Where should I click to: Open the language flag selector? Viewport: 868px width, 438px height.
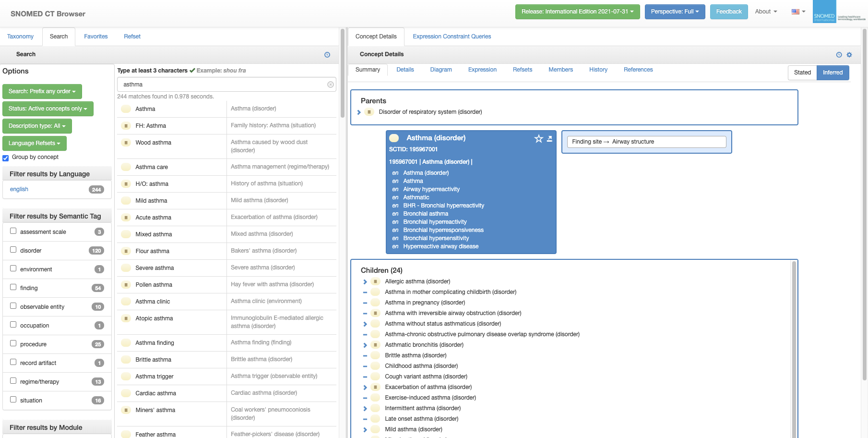[x=798, y=12]
